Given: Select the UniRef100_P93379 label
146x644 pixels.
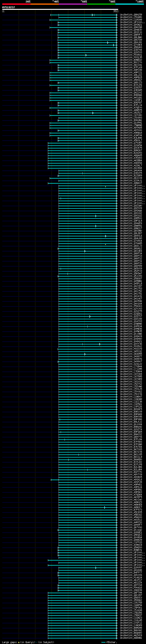Looking at the screenshot, I should click(131, 349).
